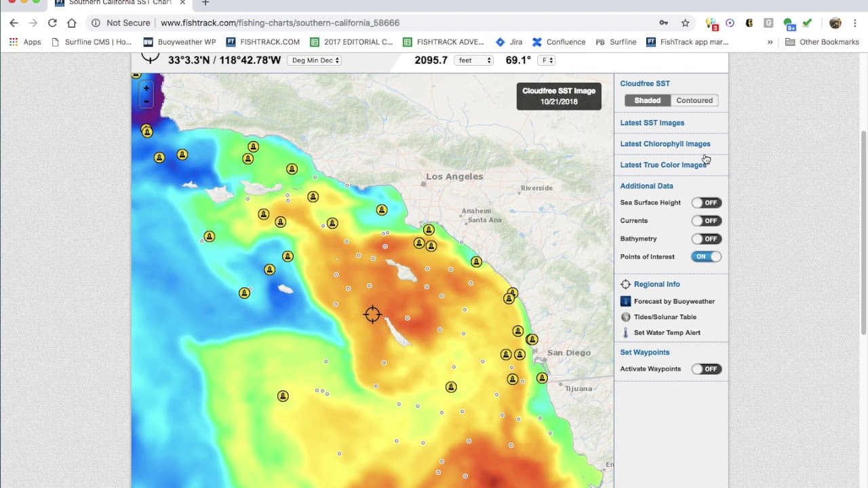Image resolution: width=868 pixels, height=488 pixels.
Task: Expand hidden bookmarks chevron
Action: (x=770, y=42)
